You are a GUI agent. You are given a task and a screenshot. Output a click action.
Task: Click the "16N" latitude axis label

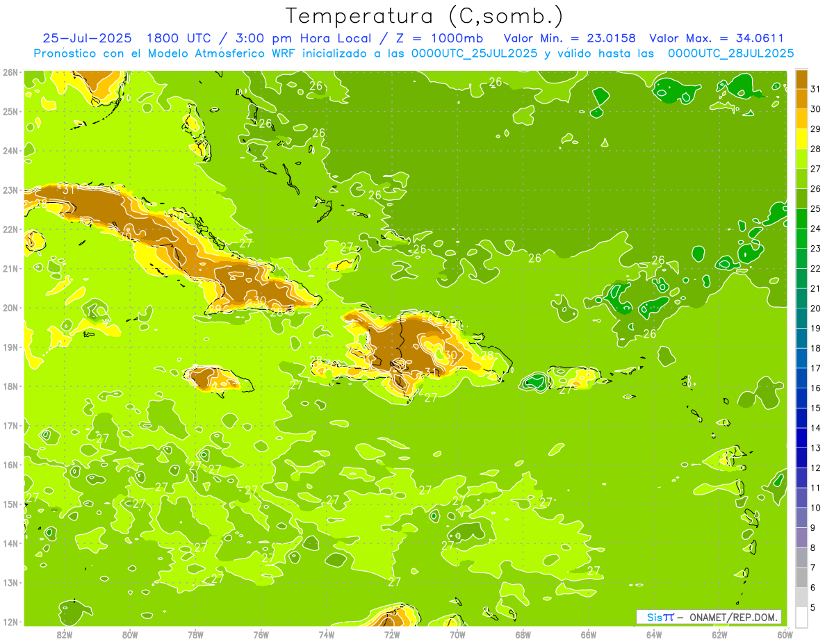10,465
